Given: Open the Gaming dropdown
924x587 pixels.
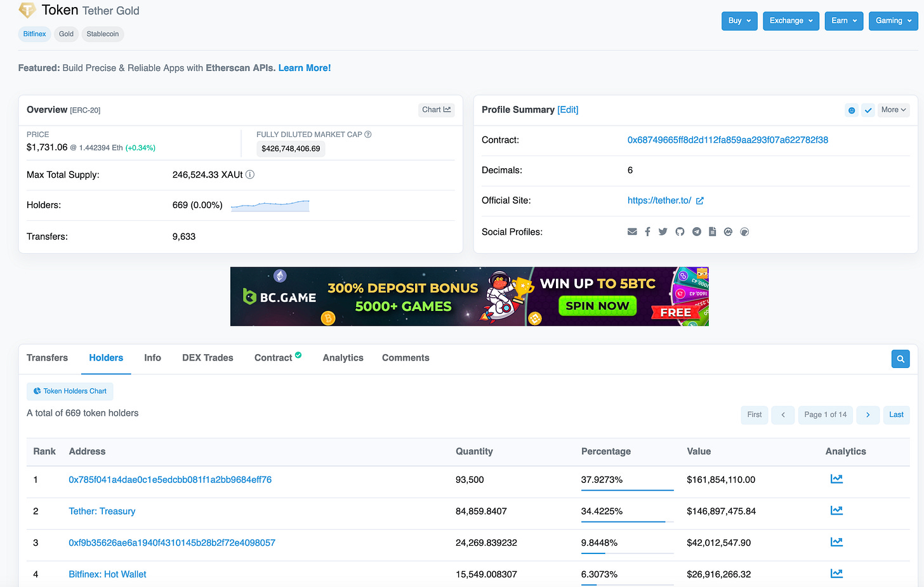Looking at the screenshot, I should [x=893, y=21].
